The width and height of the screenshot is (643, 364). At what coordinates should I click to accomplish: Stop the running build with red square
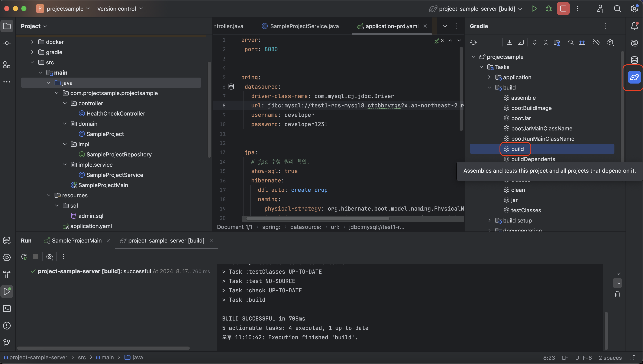(563, 9)
